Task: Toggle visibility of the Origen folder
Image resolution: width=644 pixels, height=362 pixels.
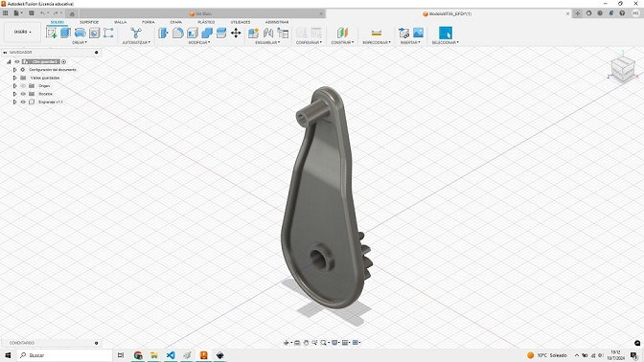Action: pos(23,86)
